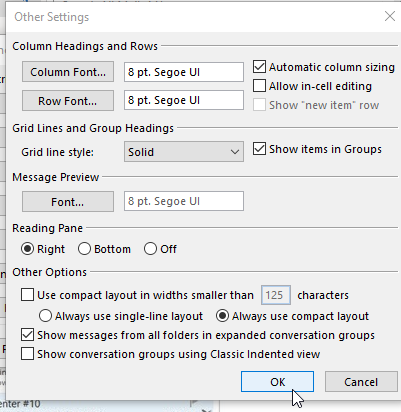This screenshot has height=412, width=401.
Task: Enable Allow in-cell editing
Action: (x=259, y=86)
